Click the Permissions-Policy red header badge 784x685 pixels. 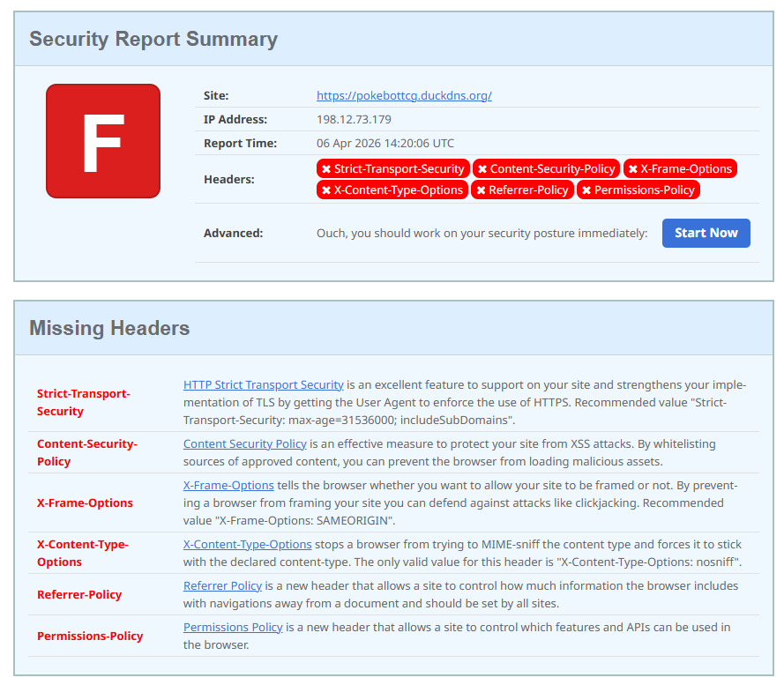[x=638, y=190]
